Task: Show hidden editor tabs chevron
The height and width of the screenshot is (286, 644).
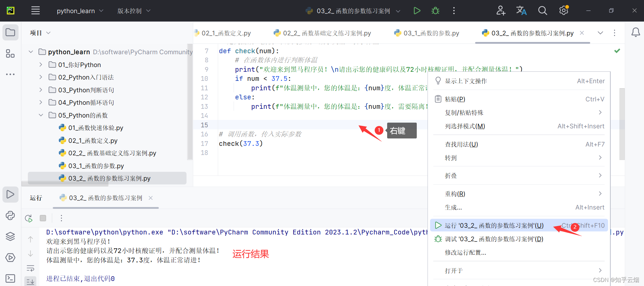Action: point(600,33)
